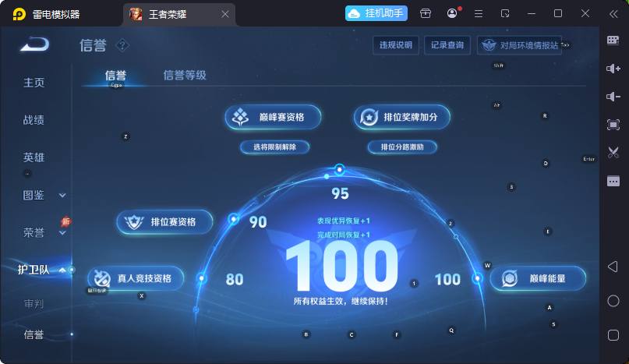The height and width of the screenshot is (364, 629).
Task: Click the large 100 credit score
Action: [341, 266]
